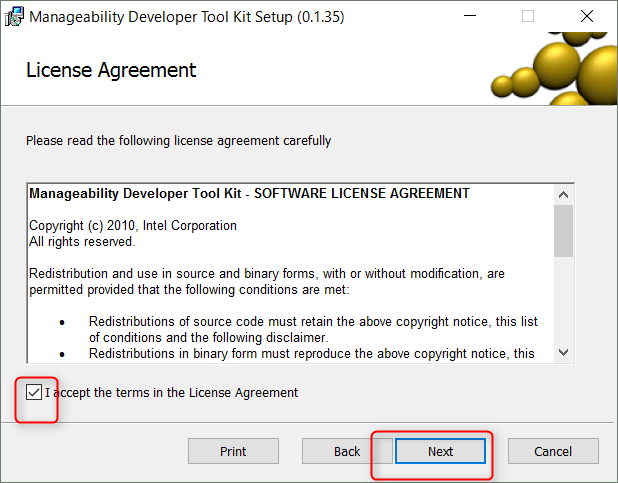Click the greyed-out maximize button

point(528,16)
